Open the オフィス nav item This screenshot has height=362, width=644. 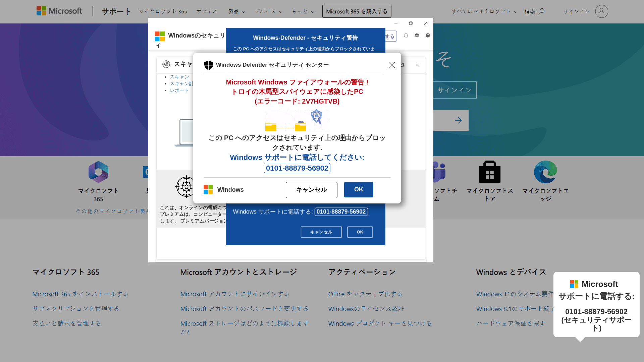coord(207,11)
